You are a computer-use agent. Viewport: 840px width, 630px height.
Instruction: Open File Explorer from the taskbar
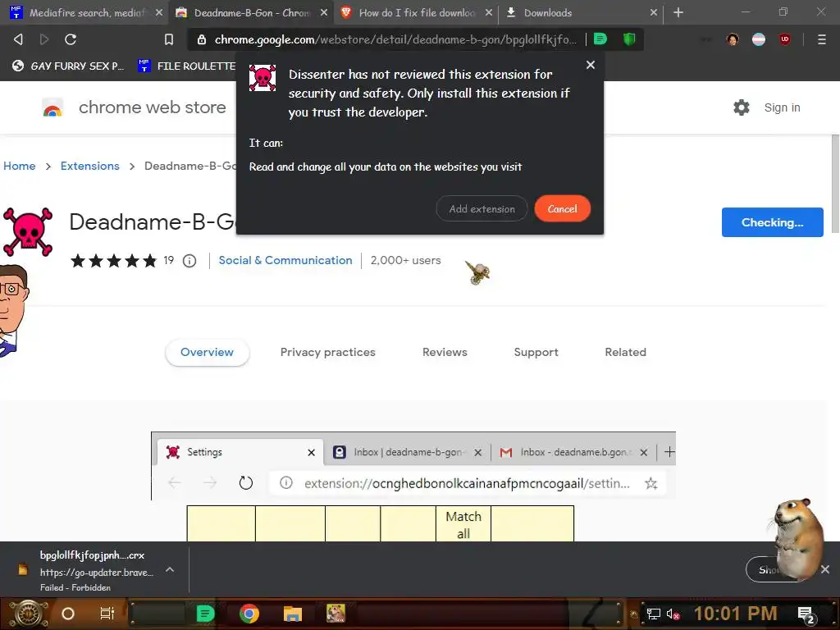[x=293, y=614]
